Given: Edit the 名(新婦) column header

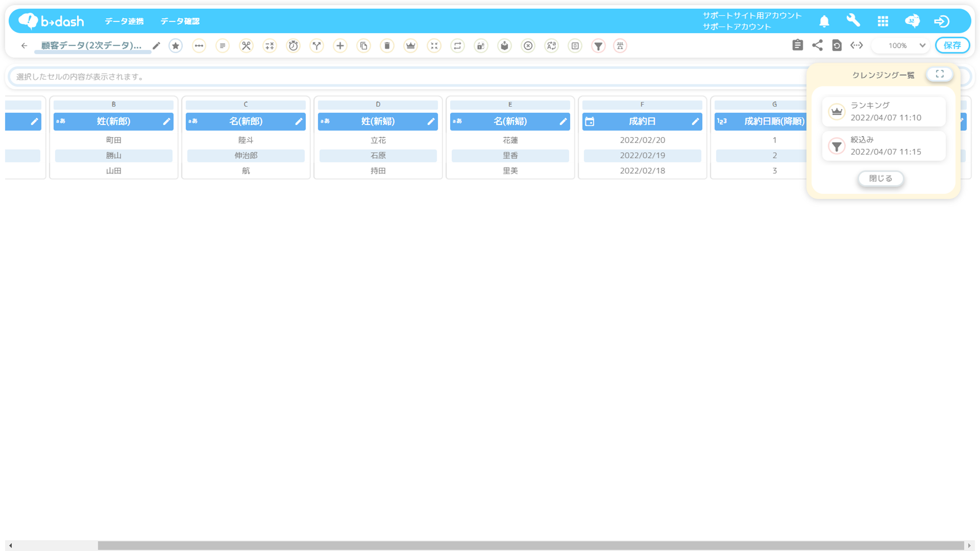Looking at the screenshot, I should 563,121.
